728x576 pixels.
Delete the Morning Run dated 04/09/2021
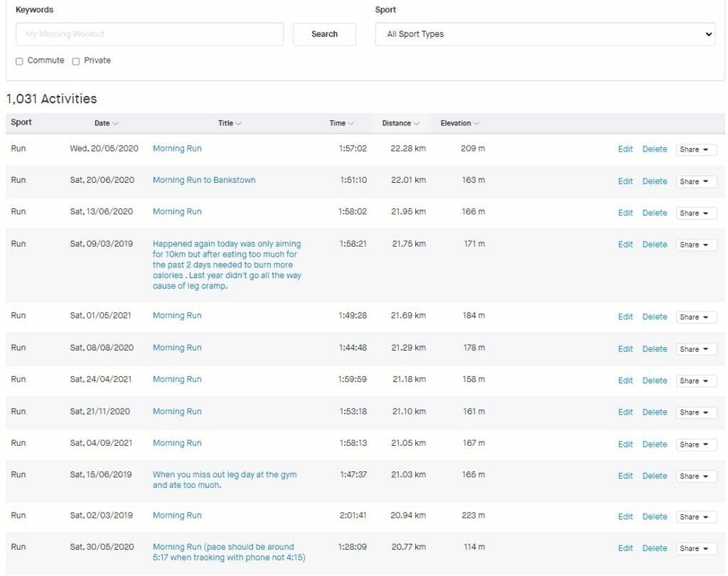coord(654,444)
